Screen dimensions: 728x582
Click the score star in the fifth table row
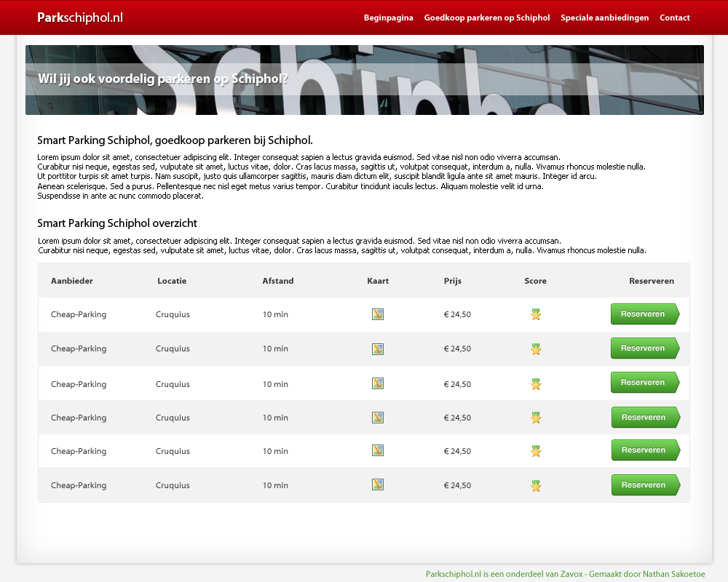pyautogui.click(x=536, y=451)
